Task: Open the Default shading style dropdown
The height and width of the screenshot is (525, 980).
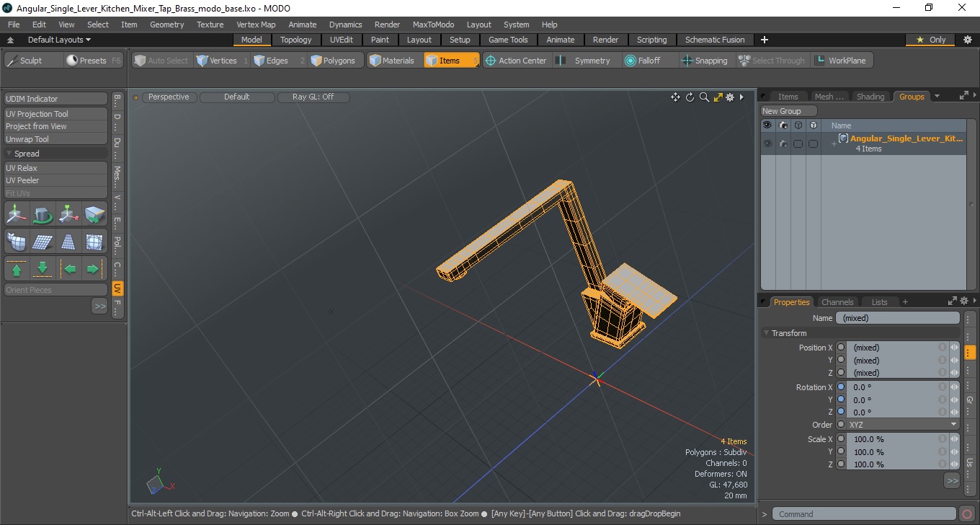Action: coord(237,97)
